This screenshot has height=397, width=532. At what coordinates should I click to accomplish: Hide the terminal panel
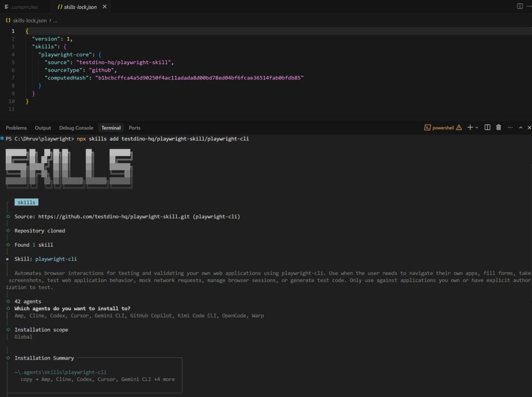(529, 127)
